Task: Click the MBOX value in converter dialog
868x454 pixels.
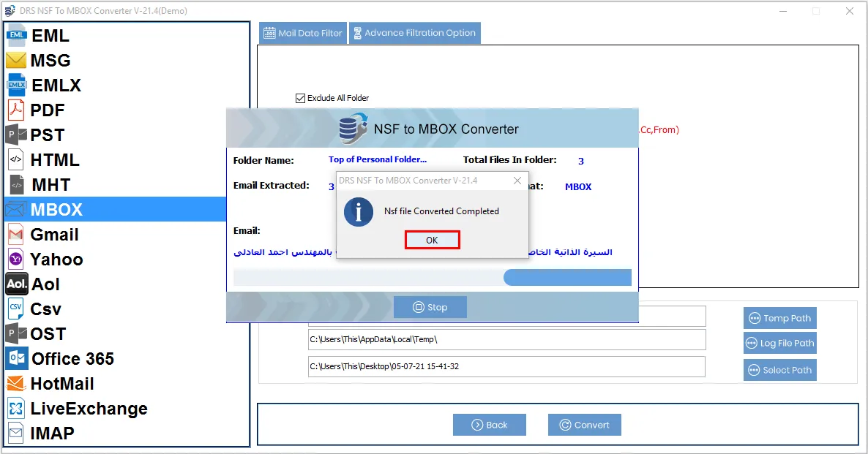Action: pos(578,187)
